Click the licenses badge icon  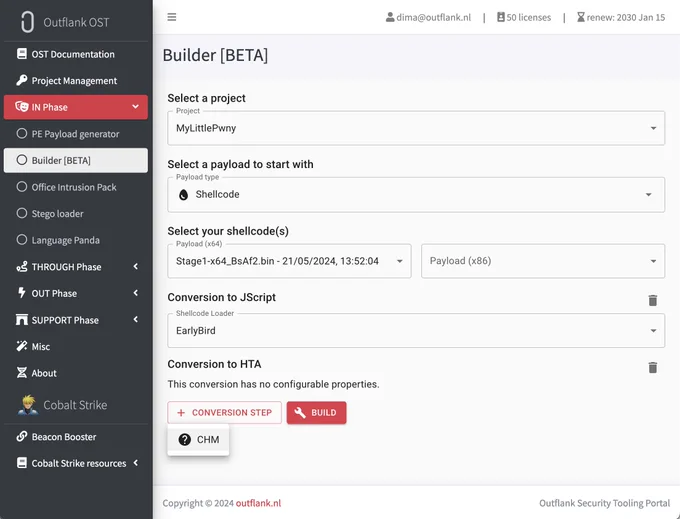(500, 17)
